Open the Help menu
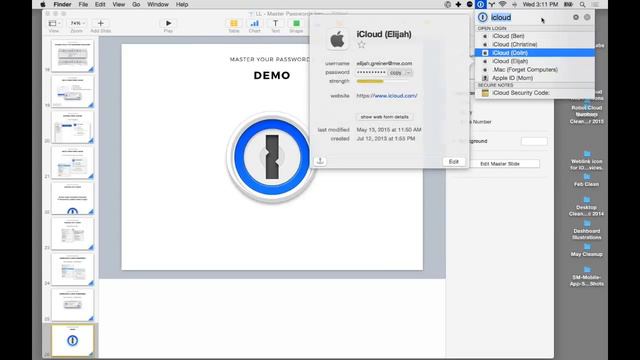The width and height of the screenshot is (640, 360). tap(182, 4)
